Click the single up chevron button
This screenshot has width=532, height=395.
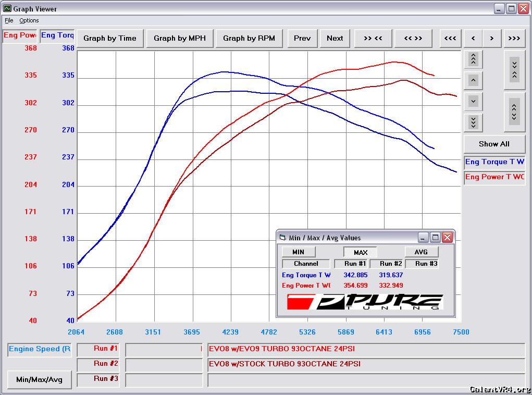pos(473,80)
